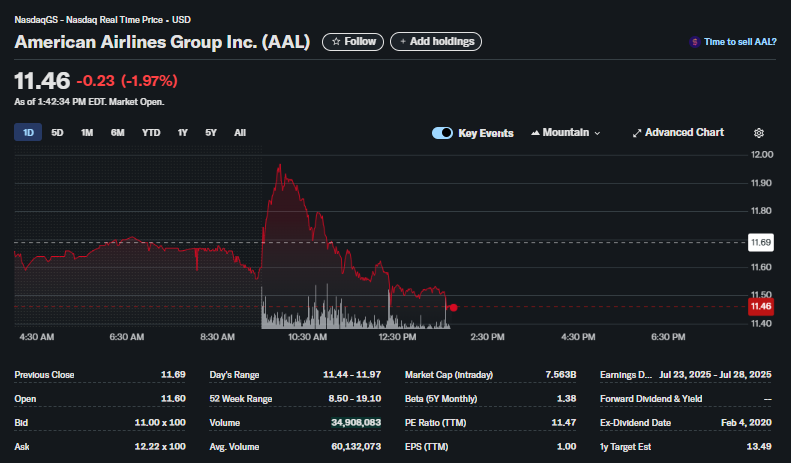Viewport: 791px width, 463px height.
Task: Select the 1Y range tab
Action: pyautogui.click(x=183, y=133)
